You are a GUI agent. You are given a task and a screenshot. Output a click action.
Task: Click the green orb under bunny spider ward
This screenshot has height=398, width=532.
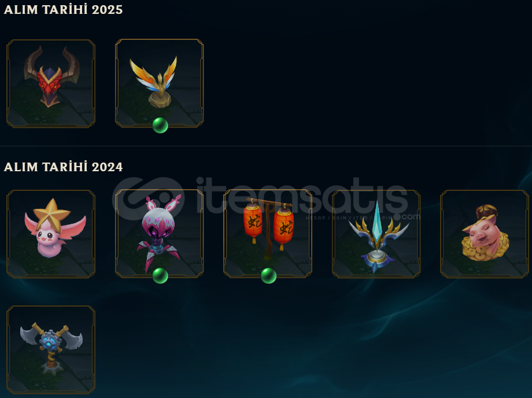pyautogui.click(x=160, y=275)
